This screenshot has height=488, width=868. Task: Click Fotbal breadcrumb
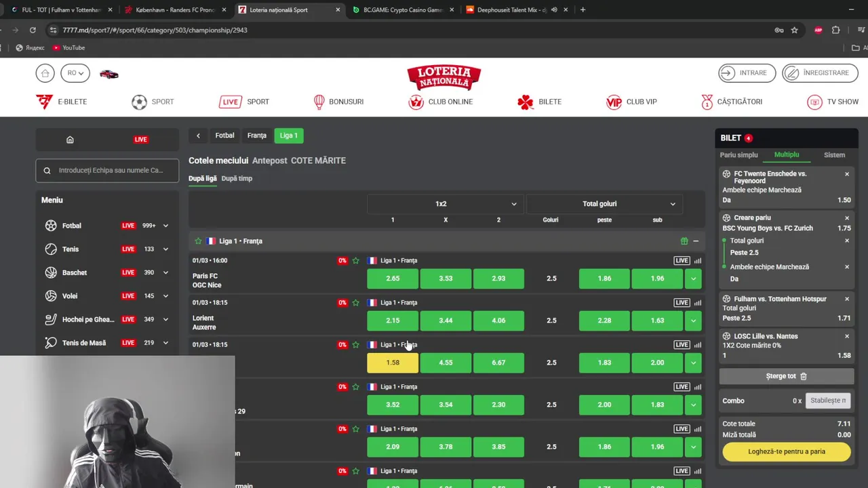pyautogui.click(x=224, y=136)
